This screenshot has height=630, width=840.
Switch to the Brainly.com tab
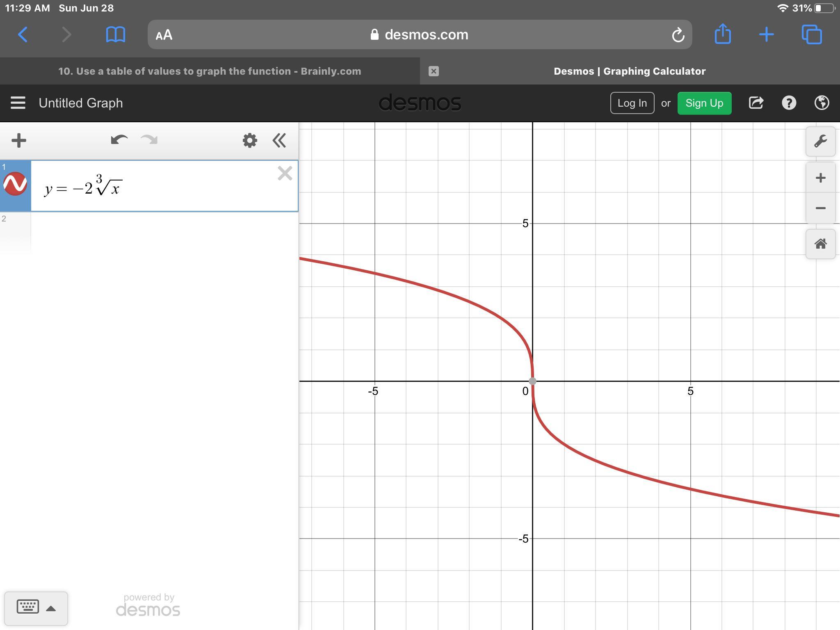point(210,71)
